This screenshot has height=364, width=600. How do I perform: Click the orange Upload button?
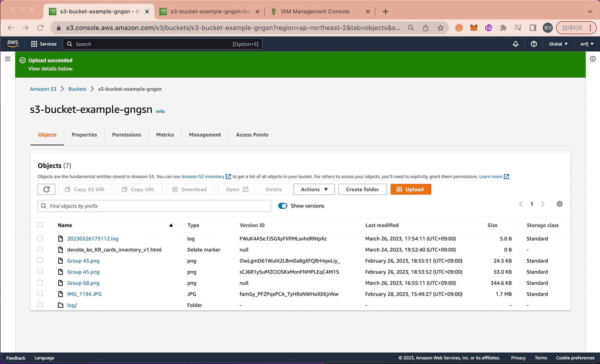coord(411,189)
